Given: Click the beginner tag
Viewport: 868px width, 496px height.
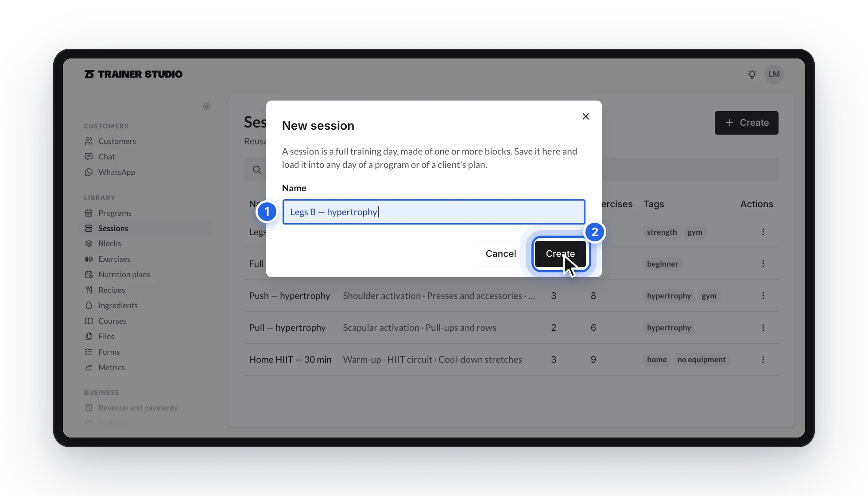Looking at the screenshot, I should tap(663, 264).
